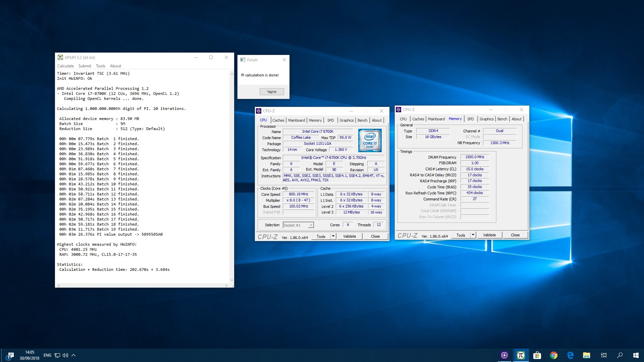This screenshot has width=644, height=362.
Task: Click Validate in Memory window
Action: point(489,235)
